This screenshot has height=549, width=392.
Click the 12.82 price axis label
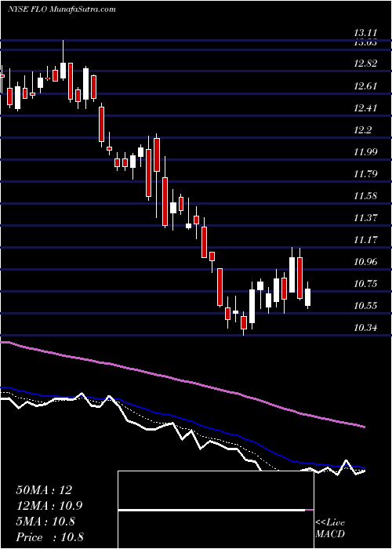point(365,64)
